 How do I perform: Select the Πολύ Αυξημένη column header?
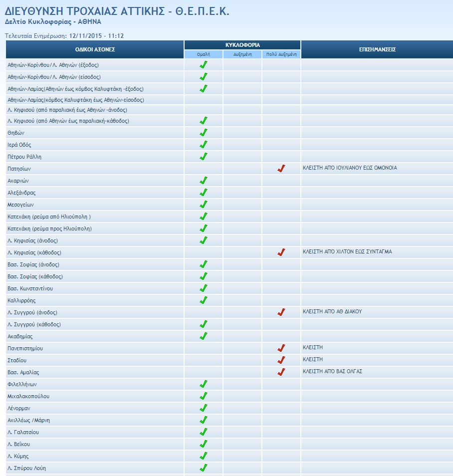(281, 54)
